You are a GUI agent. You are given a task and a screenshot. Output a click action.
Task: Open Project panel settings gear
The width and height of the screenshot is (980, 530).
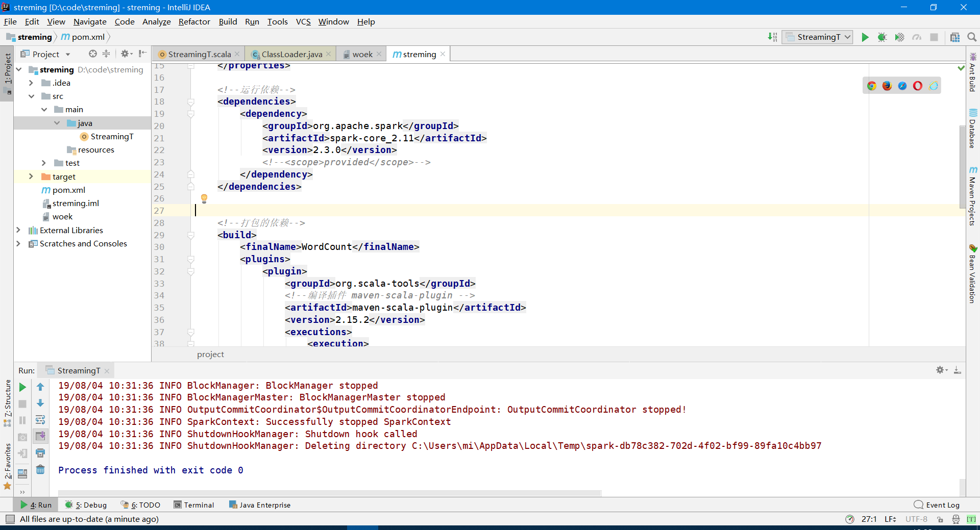tap(126, 54)
